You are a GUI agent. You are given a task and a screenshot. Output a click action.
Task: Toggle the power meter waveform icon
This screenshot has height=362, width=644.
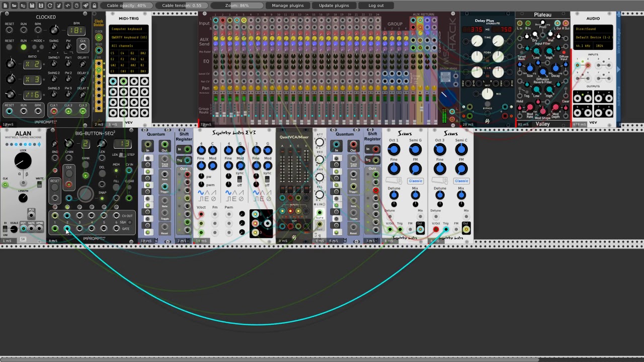point(67,6)
